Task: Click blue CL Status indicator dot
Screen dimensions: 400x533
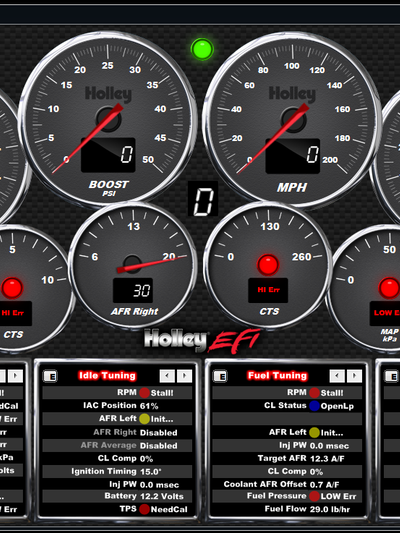Action: click(x=314, y=406)
